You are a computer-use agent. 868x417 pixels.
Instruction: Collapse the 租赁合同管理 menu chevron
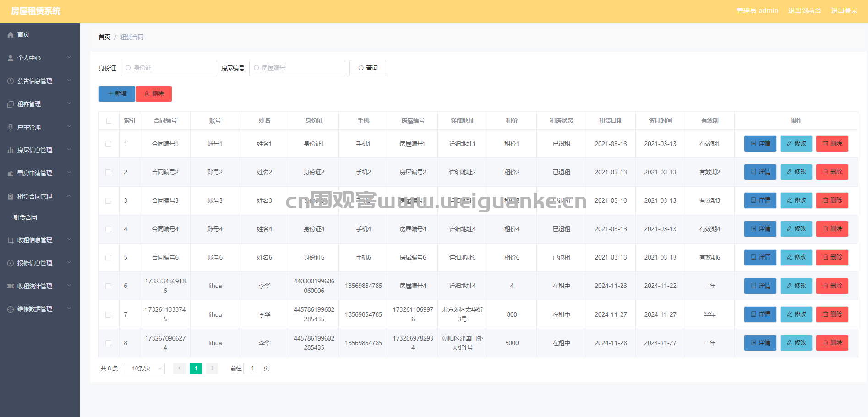click(69, 196)
